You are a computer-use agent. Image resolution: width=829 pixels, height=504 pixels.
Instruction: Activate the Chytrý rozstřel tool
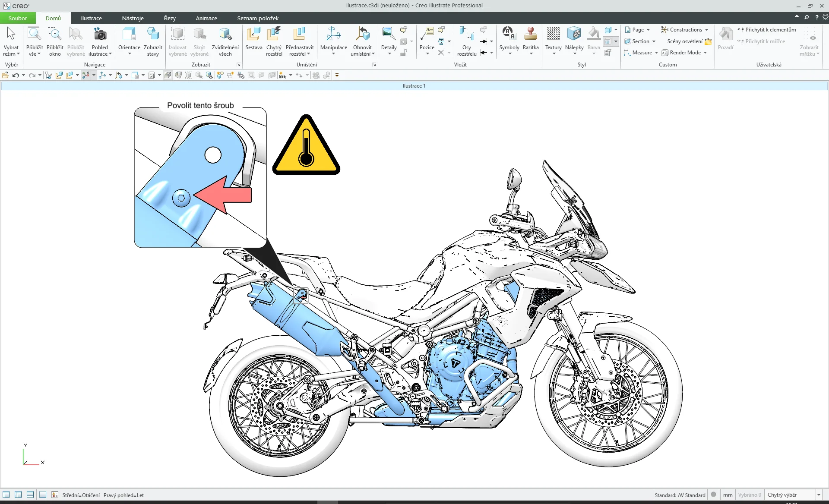[274, 41]
